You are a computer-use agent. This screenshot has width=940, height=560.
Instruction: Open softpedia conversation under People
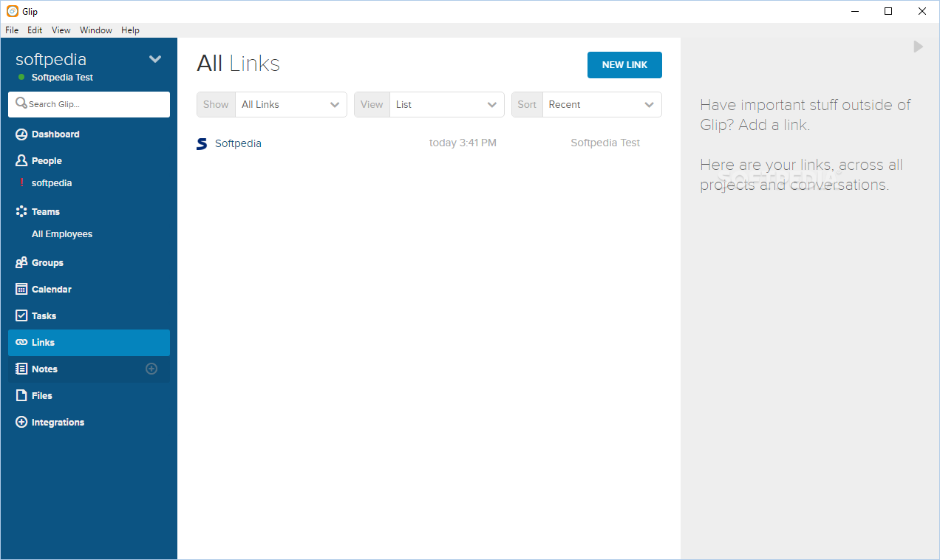[x=52, y=183]
